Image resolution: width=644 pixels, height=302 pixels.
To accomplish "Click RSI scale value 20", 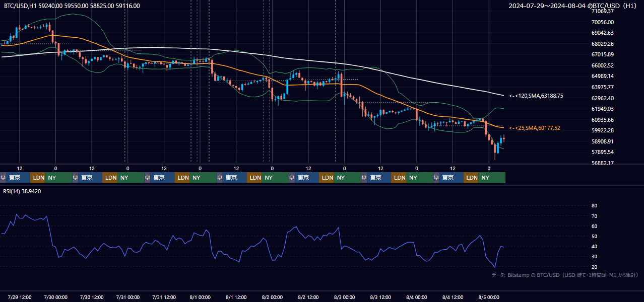I will point(594,267).
